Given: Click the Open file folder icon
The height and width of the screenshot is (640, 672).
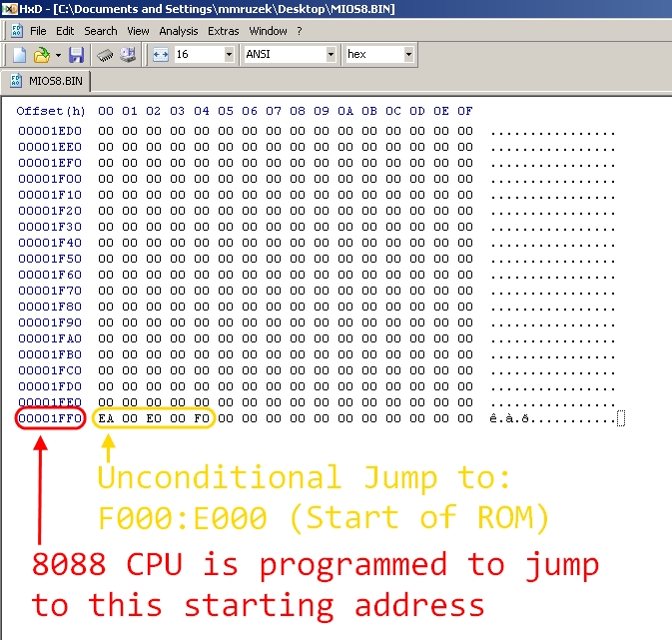Looking at the screenshot, I should tap(41, 55).
